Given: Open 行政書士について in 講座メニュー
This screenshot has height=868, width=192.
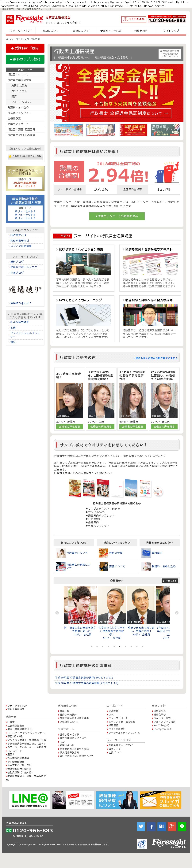Looking at the screenshot, I should [x=25, y=74].
